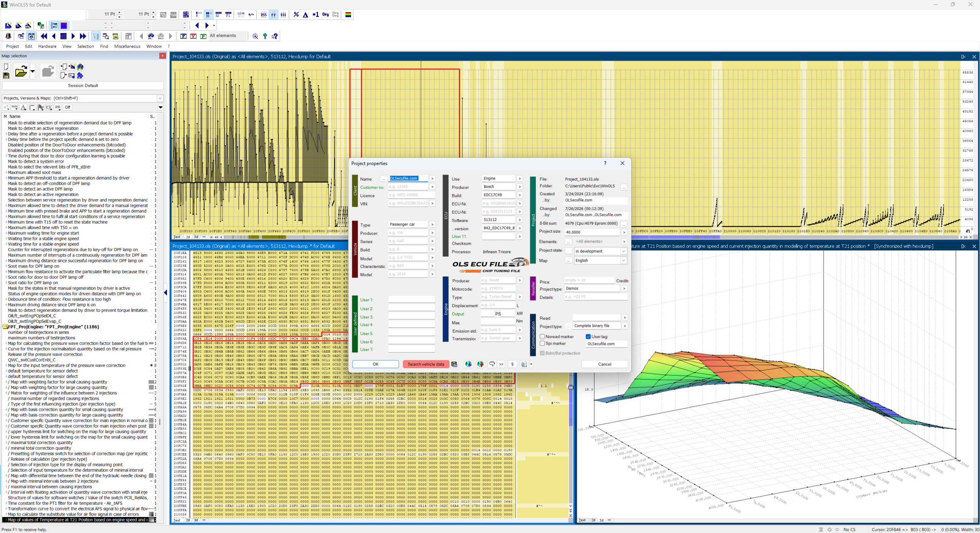980x533 pixels.
Task: Click the Customer no input field
Action: pyautogui.click(x=408, y=187)
